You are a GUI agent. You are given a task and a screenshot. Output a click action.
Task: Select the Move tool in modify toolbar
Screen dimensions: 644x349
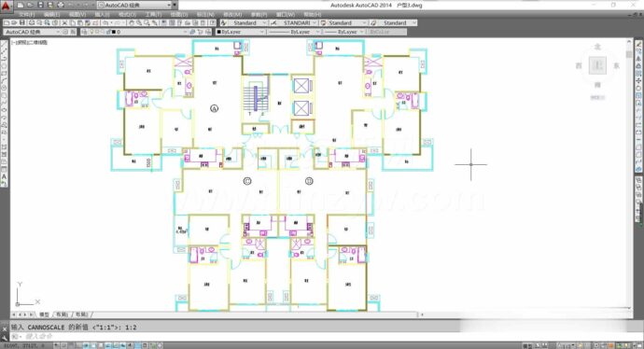(x=638, y=80)
